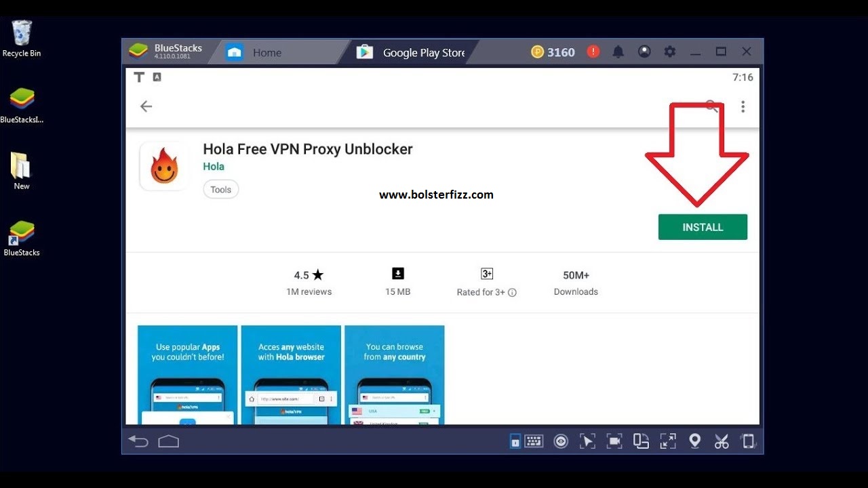Click the 50M+ Downloads stat
Image resolution: width=868 pixels, height=488 pixels.
pos(576,283)
